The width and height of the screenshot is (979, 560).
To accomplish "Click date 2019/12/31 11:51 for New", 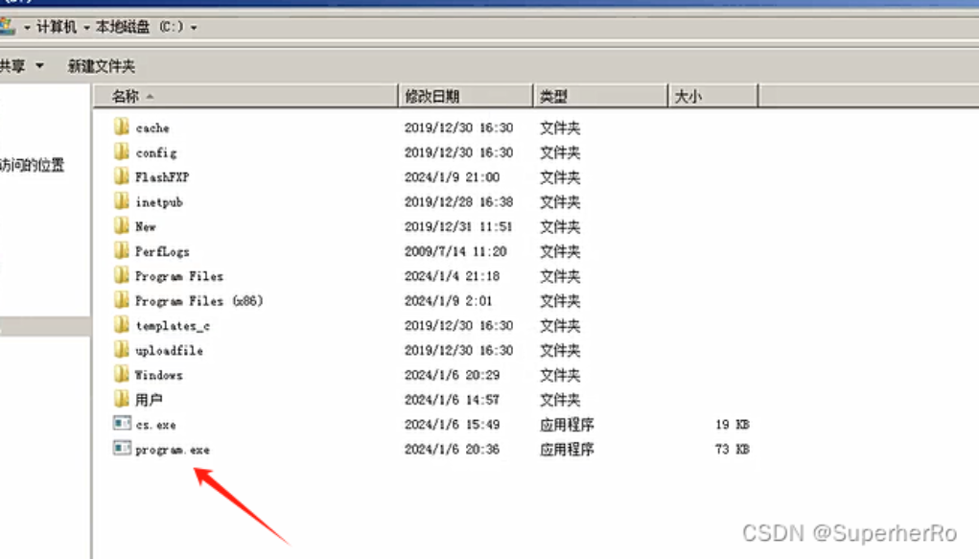I will tap(458, 226).
